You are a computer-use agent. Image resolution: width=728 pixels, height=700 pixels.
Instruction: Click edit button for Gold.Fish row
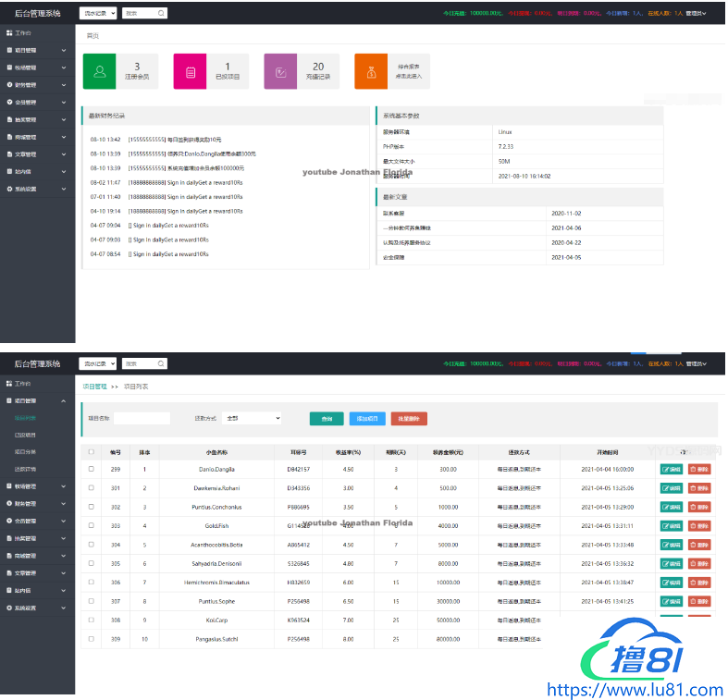click(672, 526)
